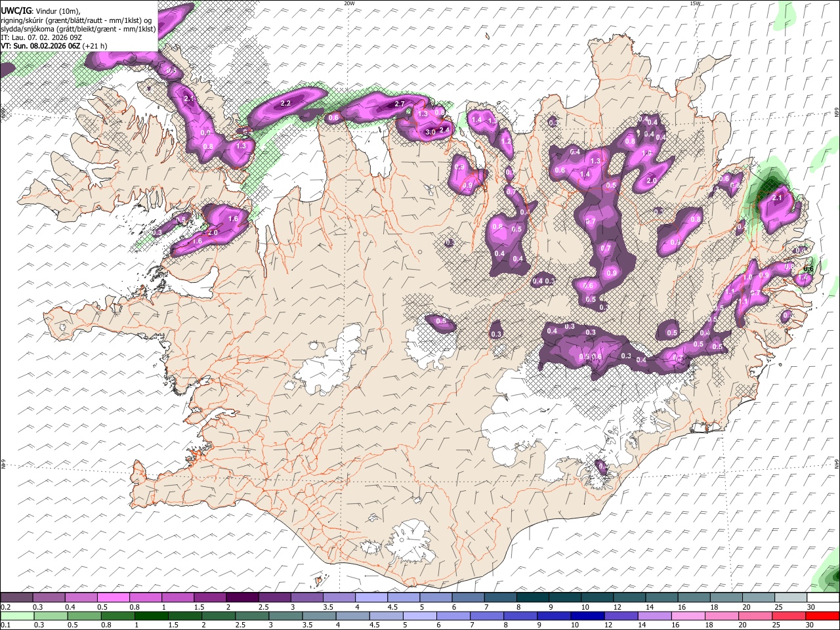Screen dimensions: 840x630
Task: Click the '12' label in bottom legend row
Action: pos(608,625)
